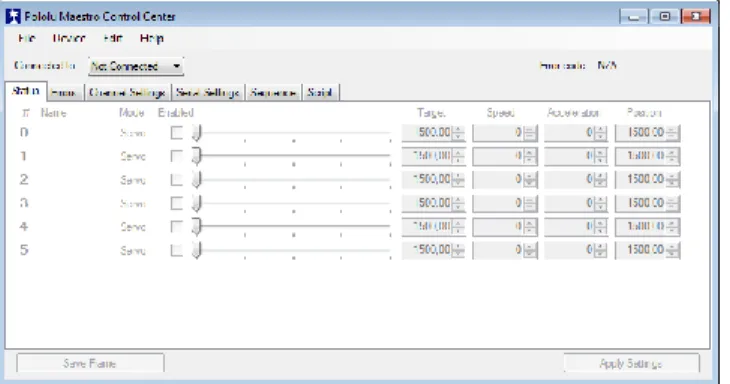Click the Acceleration column header
Image resolution: width=730 pixels, height=384 pixels.
click(573, 113)
